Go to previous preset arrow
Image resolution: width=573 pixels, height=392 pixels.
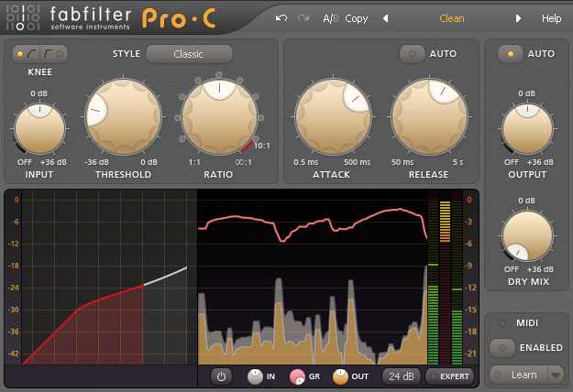tap(385, 18)
